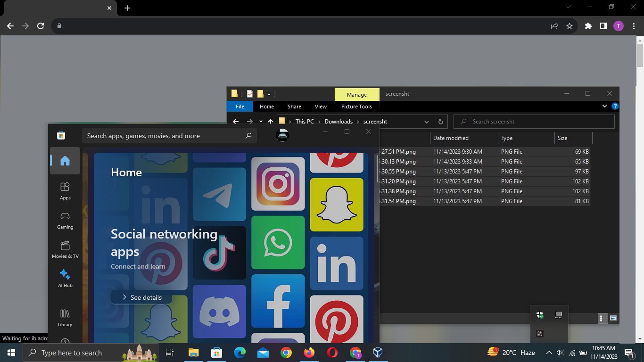The width and height of the screenshot is (644, 362).
Task: Click See details for Social networking apps
Action: click(141, 297)
